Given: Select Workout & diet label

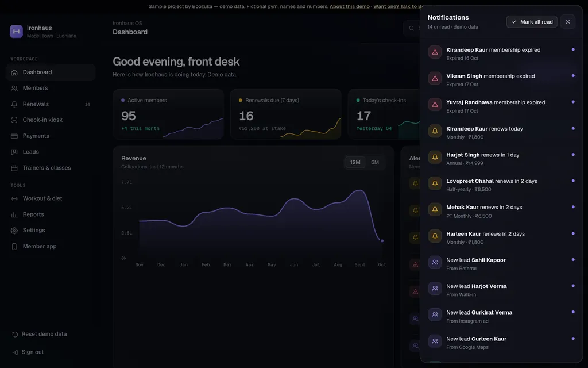Looking at the screenshot, I should [42, 198].
